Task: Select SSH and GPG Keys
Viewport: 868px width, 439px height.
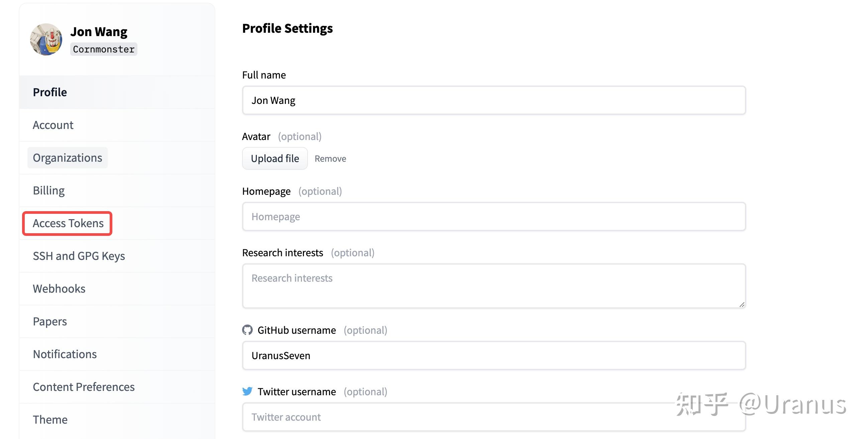Action: [x=79, y=256]
